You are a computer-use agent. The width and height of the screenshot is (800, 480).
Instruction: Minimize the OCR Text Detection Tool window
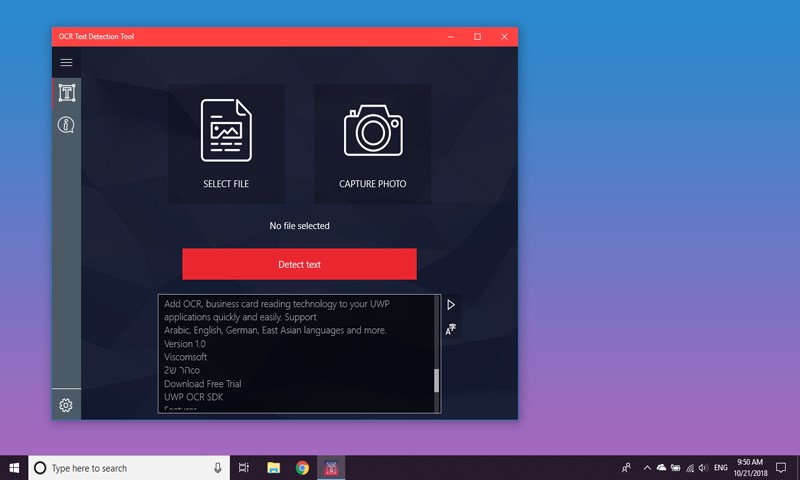coord(451,37)
